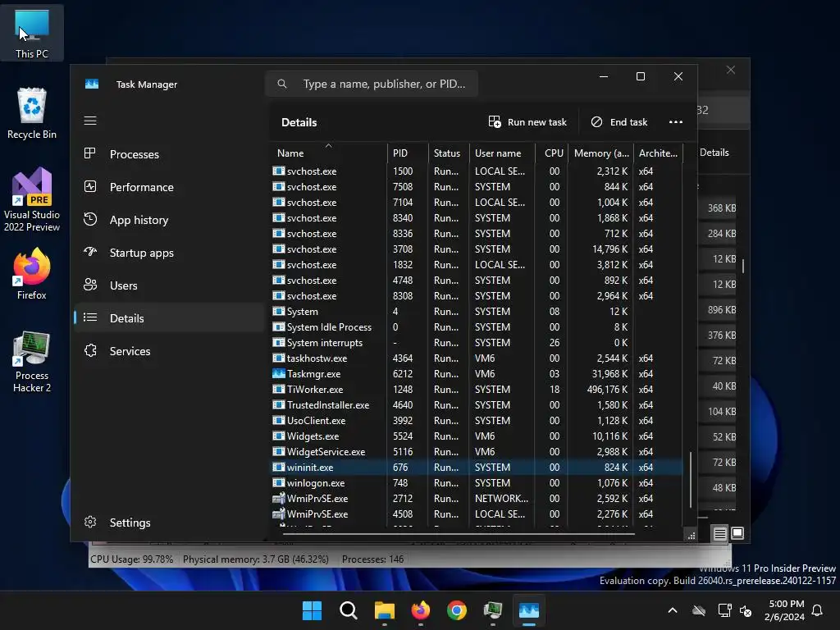Select WmiPrvSE.exe with PID 2712
Image resolution: width=840 pixels, height=630 pixels.
point(477,499)
